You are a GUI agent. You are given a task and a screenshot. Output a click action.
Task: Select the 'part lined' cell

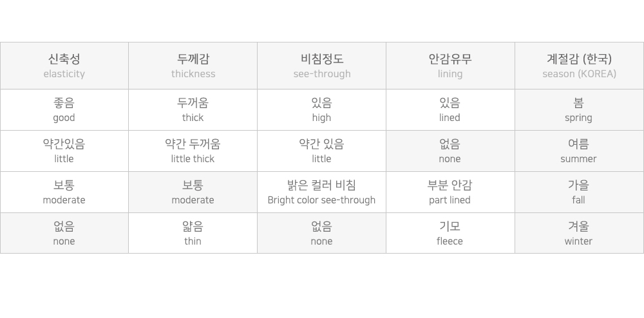[x=450, y=192]
